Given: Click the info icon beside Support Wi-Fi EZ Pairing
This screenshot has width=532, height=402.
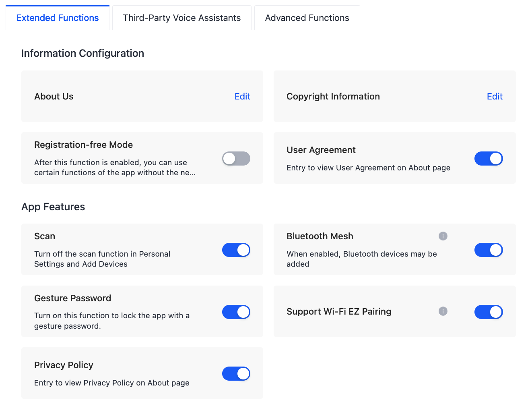Looking at the screenshot, I should tap(443, 311).
